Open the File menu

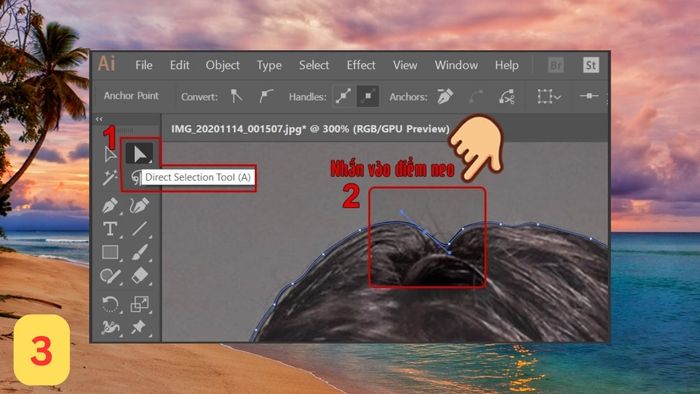[144, 65]
